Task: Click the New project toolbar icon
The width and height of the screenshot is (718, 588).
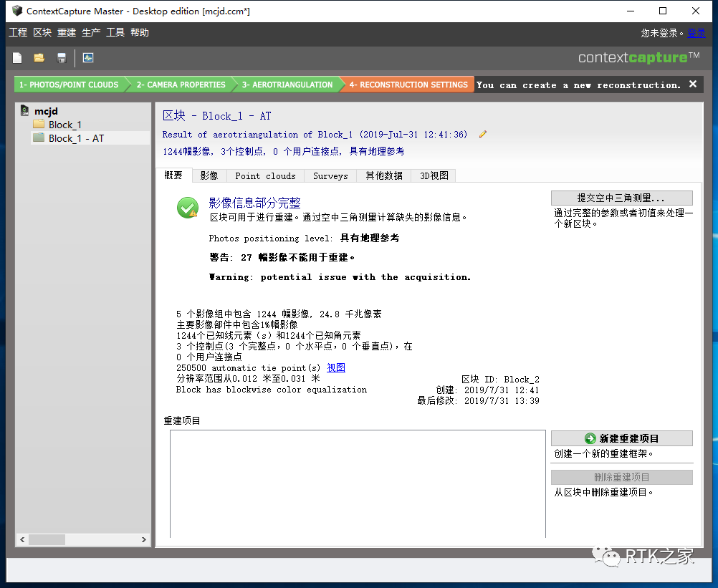Action: [x=17, y=58]
